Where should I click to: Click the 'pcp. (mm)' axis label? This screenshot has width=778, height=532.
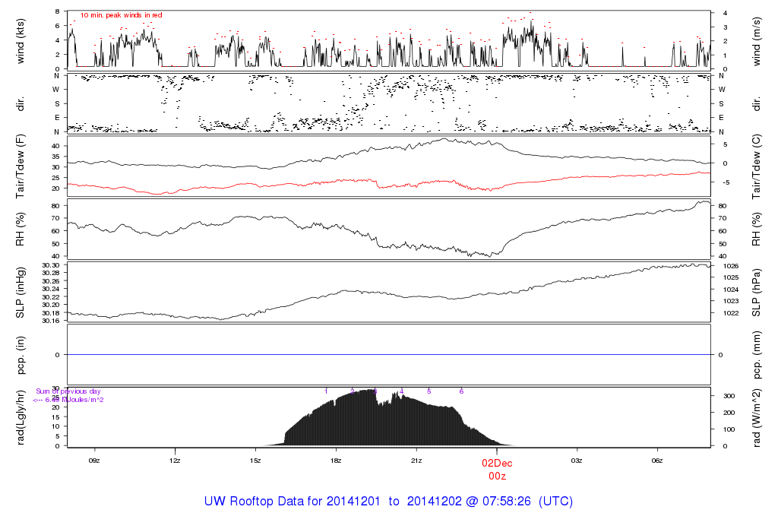pyautogui.click(x=756, y=356)
